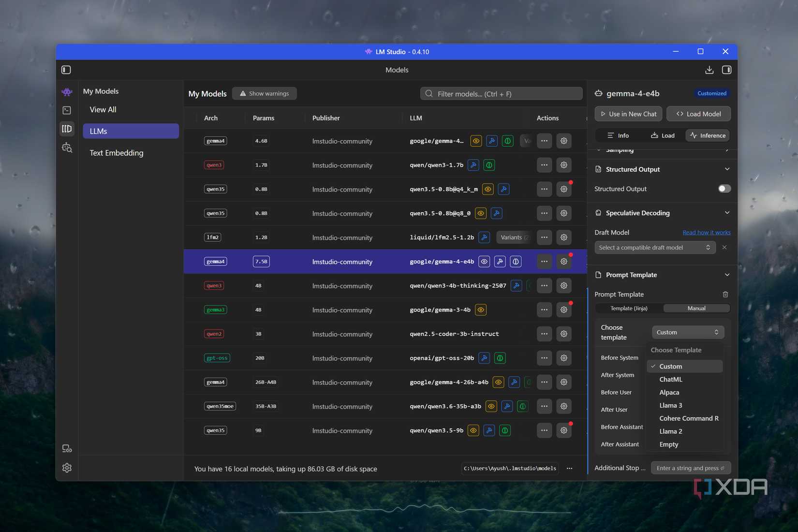798x532 pixels.
Task: Switch to Template (Jinja) mode
Action: 629,308
